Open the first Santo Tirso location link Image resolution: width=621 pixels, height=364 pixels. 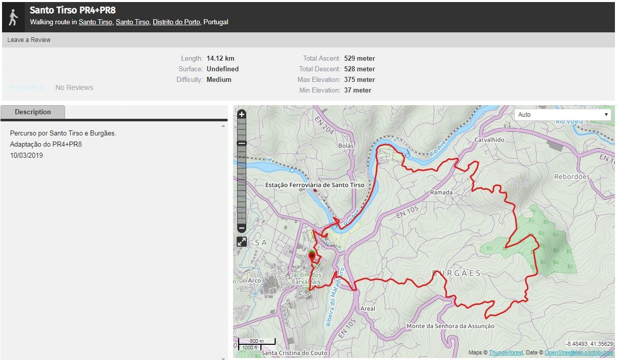(96, 22)
